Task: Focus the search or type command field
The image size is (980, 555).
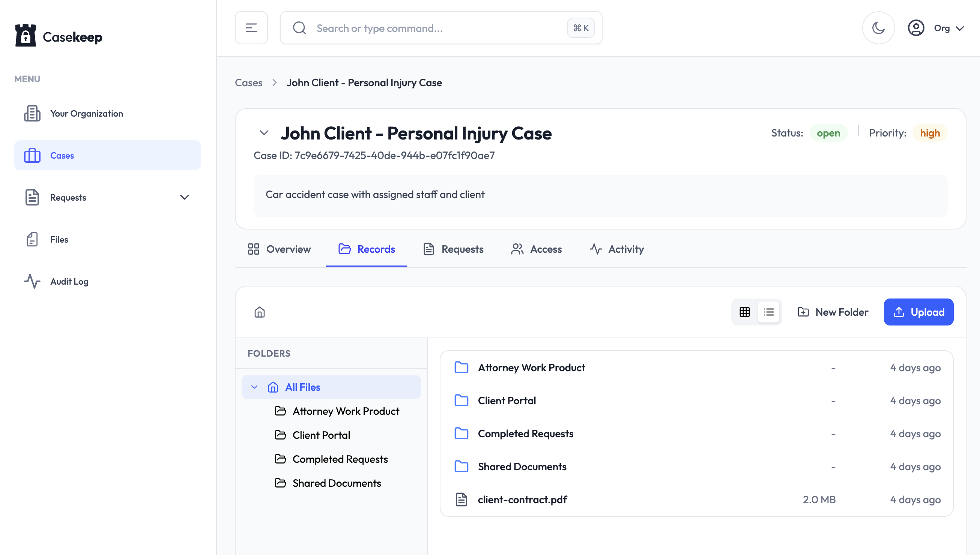Action: click(x=441, y=28)
